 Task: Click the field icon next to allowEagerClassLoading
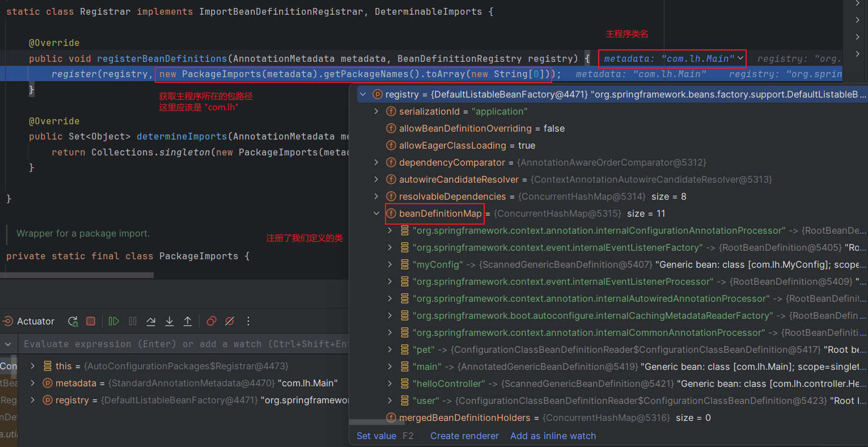(391, 145)
